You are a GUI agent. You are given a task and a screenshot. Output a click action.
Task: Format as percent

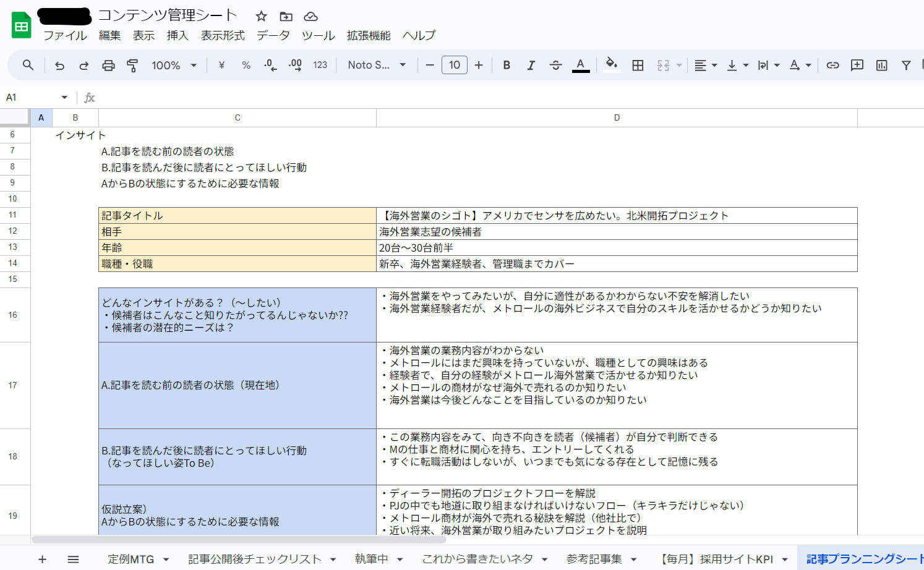246,65
